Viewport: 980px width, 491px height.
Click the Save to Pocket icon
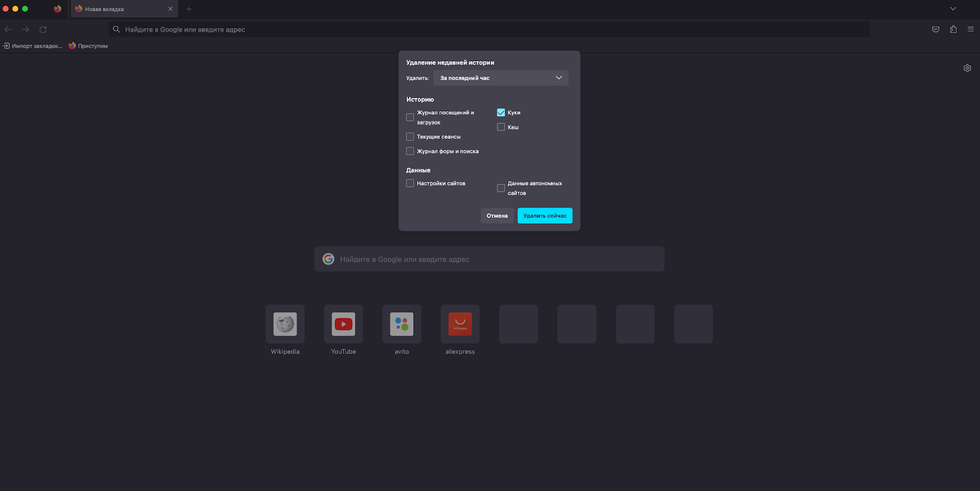[x=935, y=29]
